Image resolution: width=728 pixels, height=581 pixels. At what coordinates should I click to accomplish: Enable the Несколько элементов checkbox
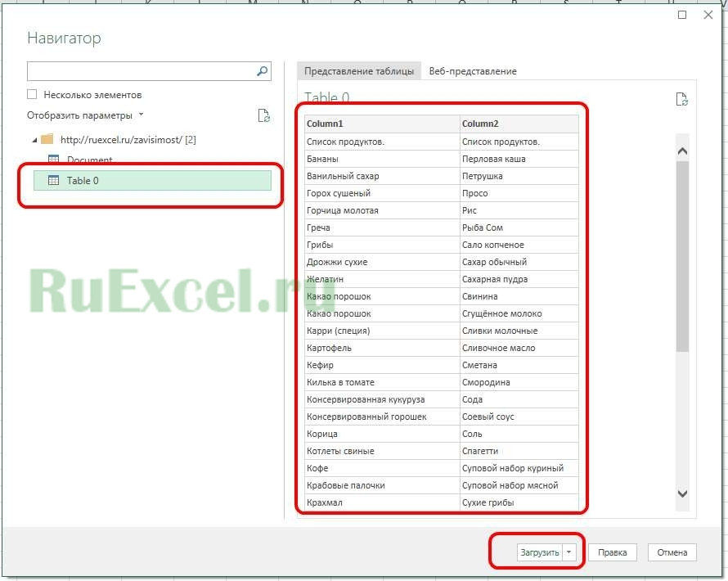(32, 94)
